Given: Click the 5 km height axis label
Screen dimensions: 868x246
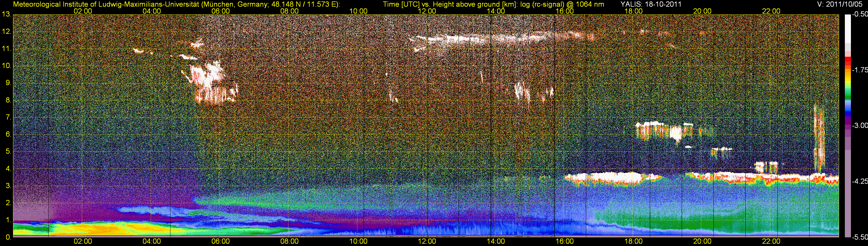Looking at the screenshot, I should 9,152.
